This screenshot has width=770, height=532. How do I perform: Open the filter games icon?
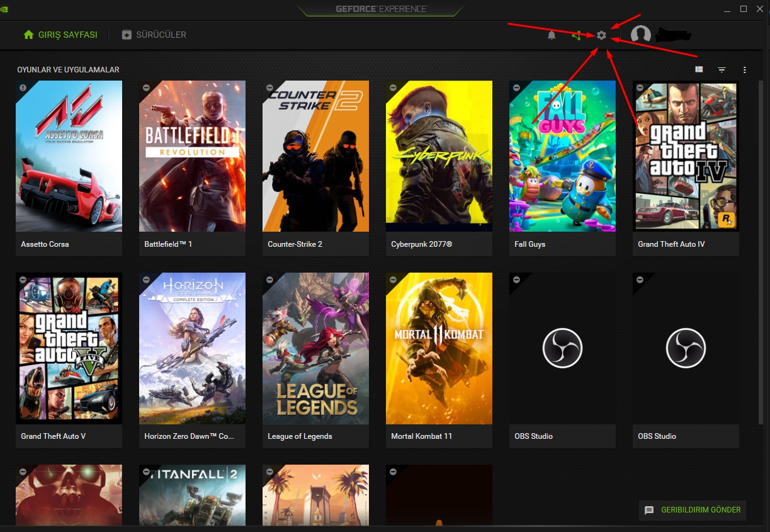pyautogui.click(x=722, y=70)
